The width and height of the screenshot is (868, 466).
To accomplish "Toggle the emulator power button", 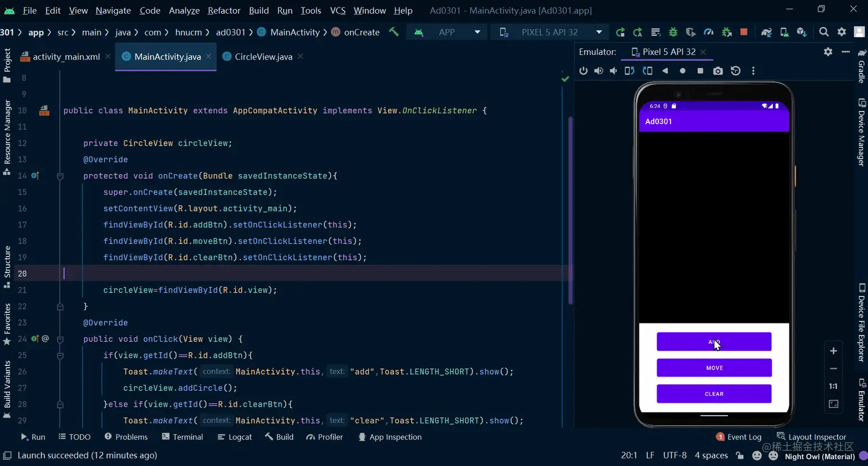I will tap(583, 71).
